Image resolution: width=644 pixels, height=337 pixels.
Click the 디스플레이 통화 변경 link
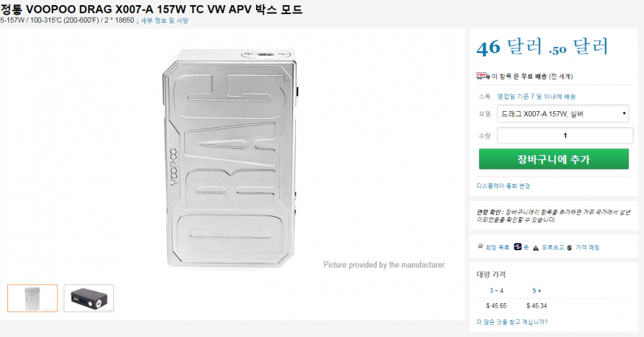503,186
